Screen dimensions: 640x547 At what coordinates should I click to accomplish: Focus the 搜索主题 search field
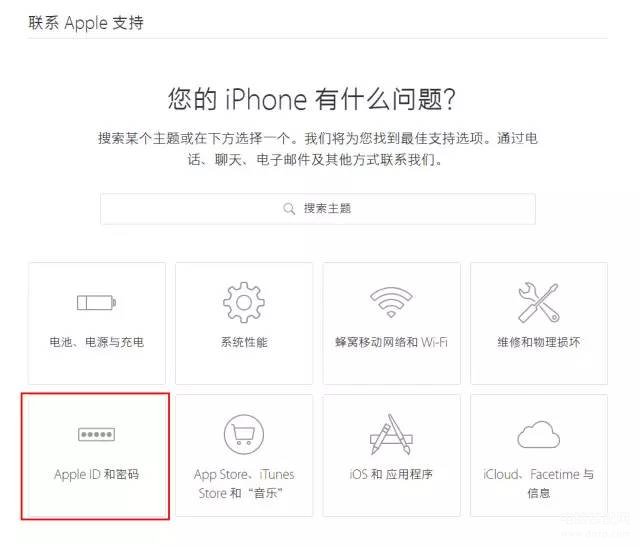pos(318,209)
